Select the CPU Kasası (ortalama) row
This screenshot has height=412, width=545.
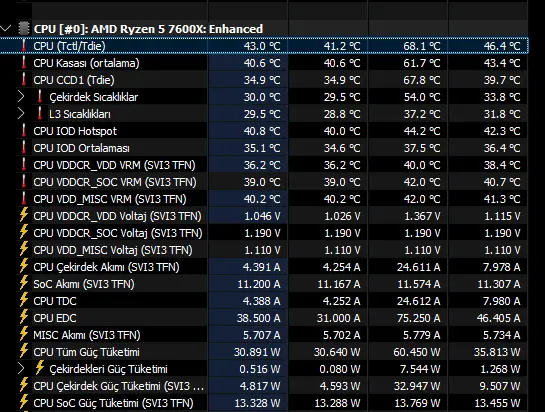[x=264, y=63]
